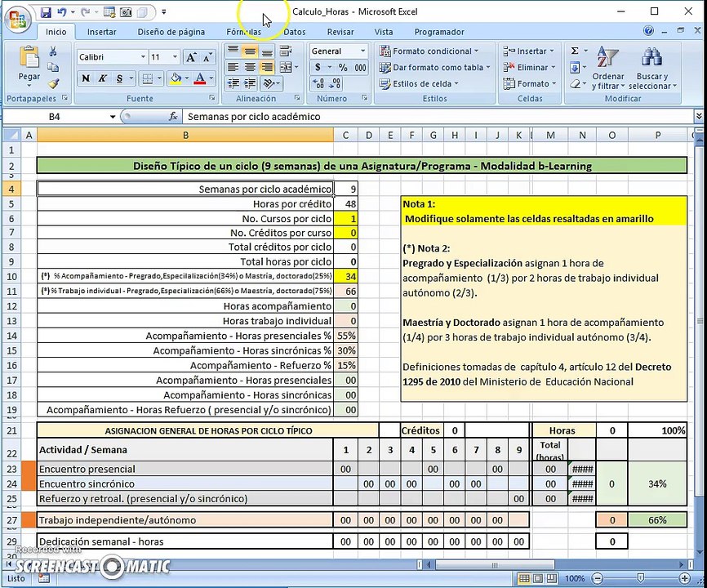707x588 pixels.
Task: Toggle bold N formatting
Action: click(86, 78)
